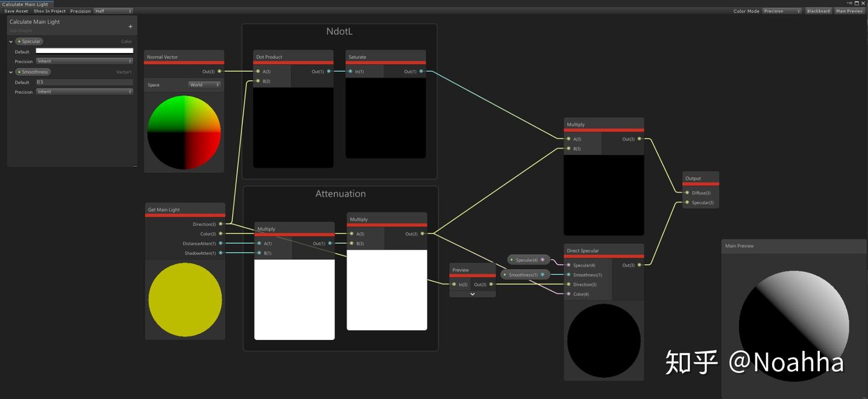The width and height of the screenshot is (868, 399).
Task: Open the Space dropdown on Normal Vector node
Action: [x=204, y=84]
